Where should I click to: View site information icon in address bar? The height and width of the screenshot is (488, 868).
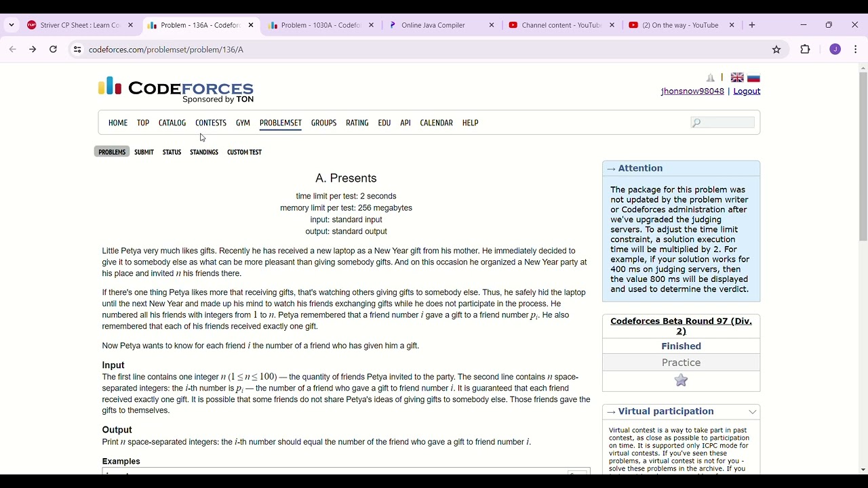point(77,49)
